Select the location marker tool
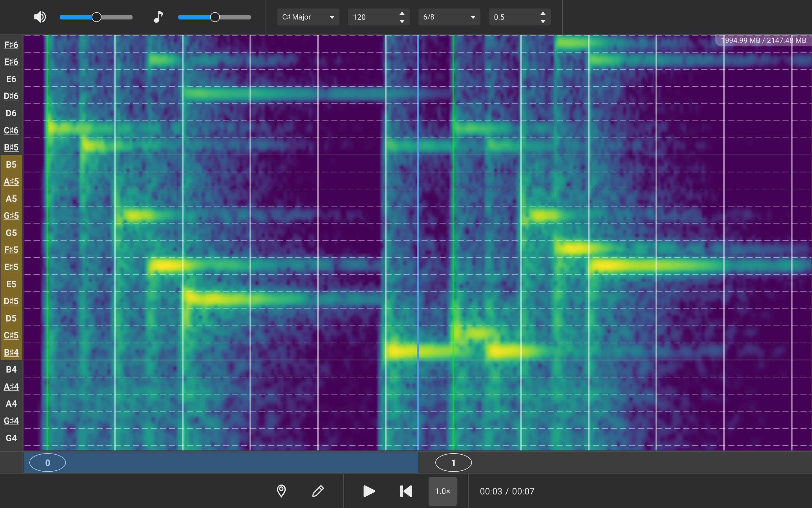 281,491
